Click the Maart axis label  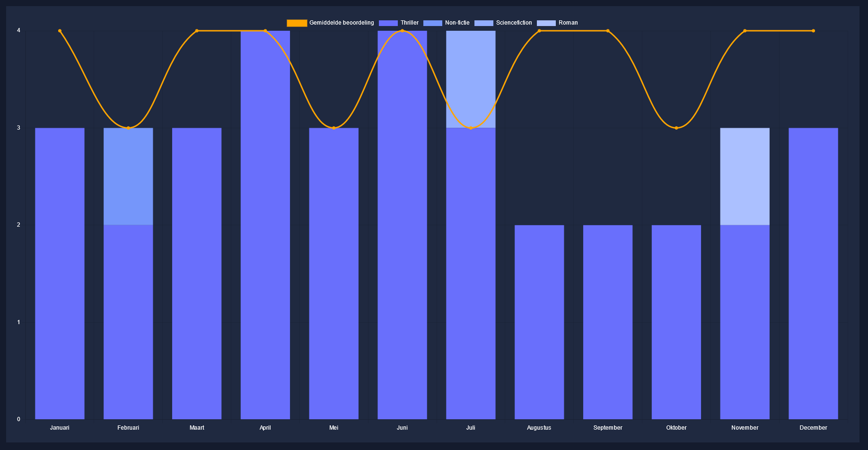(197, 428)
